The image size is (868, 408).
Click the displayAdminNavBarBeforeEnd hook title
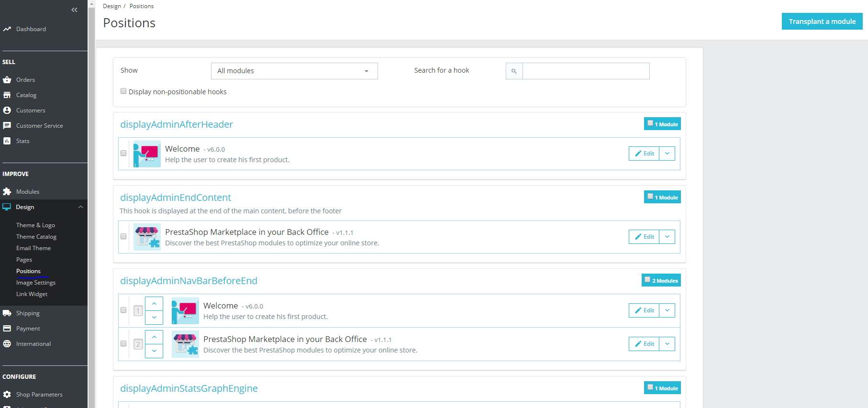189,281
